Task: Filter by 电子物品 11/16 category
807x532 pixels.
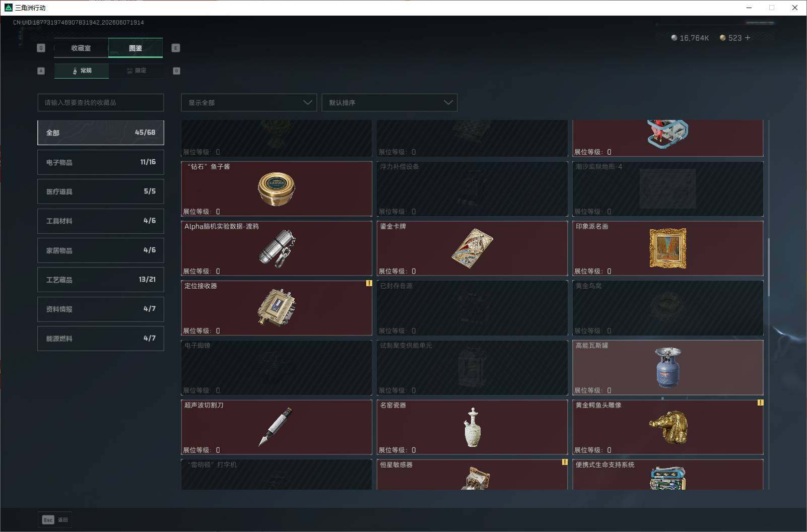Action: coord(101,162)
